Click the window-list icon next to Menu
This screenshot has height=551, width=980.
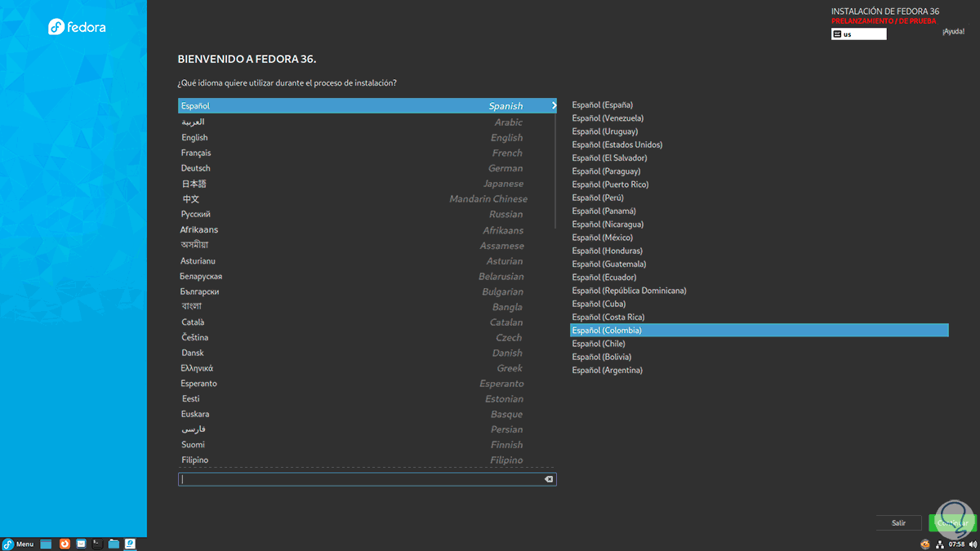pyautogui.click(x=46, y=544)
